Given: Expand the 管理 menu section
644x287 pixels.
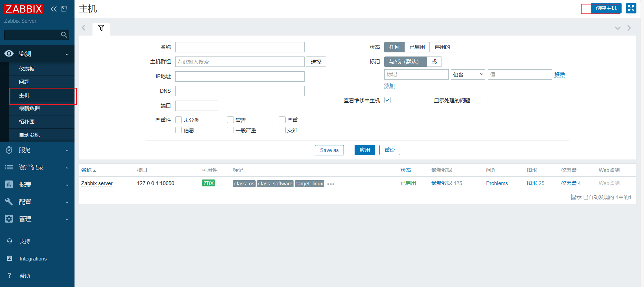Looking at the screenshot, I should coord(37,219).
